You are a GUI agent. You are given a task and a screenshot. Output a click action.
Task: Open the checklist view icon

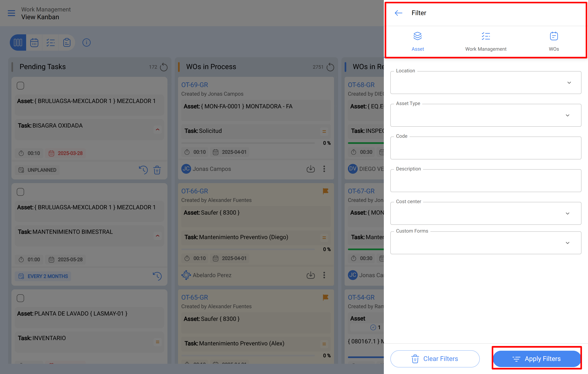[x=51, y=42]
